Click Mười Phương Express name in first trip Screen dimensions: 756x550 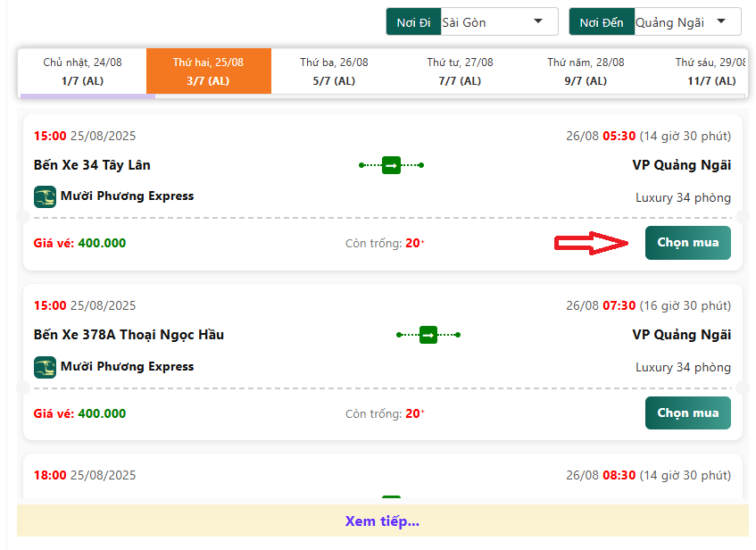coord(127,196)
